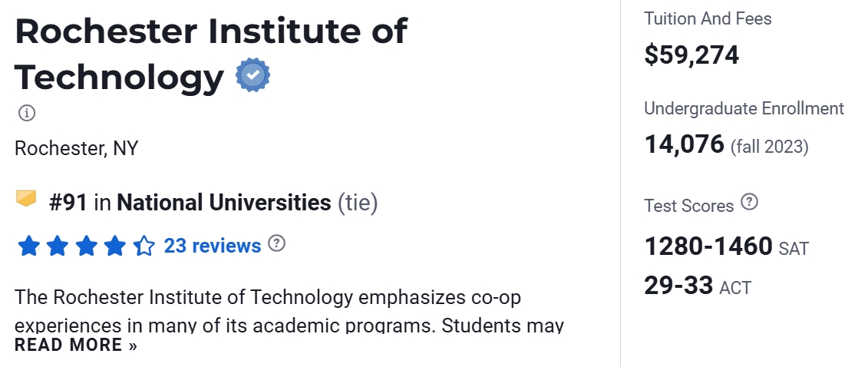Open the Test Scores help icon

pyautogui.click(x=750, y=203)
